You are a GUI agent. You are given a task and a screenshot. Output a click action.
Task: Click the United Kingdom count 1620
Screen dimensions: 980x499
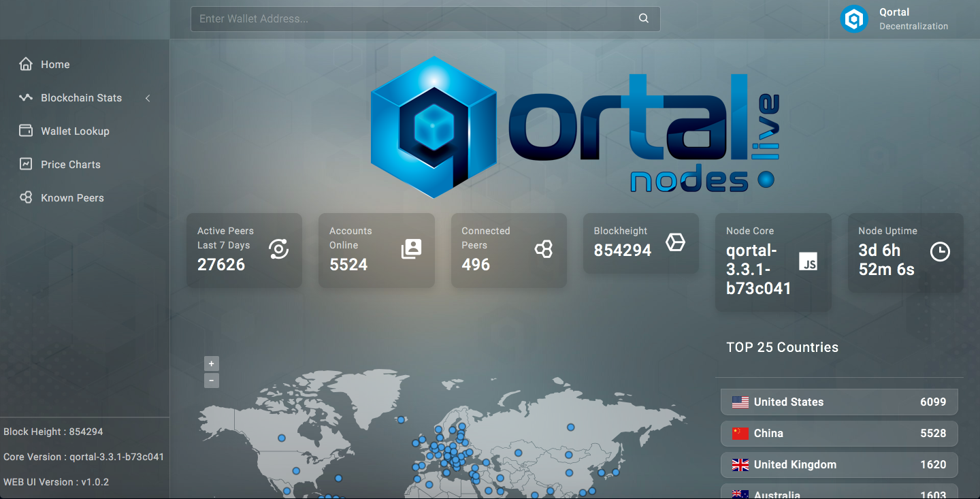[933, 465]
